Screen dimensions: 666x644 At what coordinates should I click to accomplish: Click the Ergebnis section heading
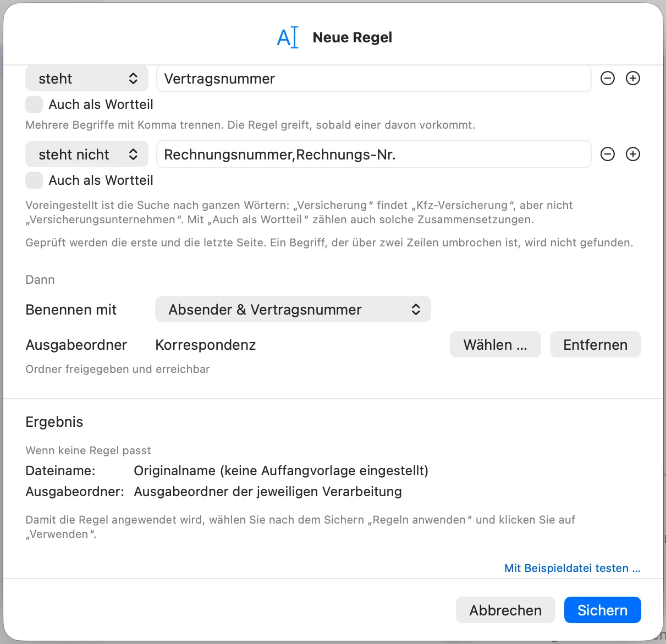coord(54,422)
